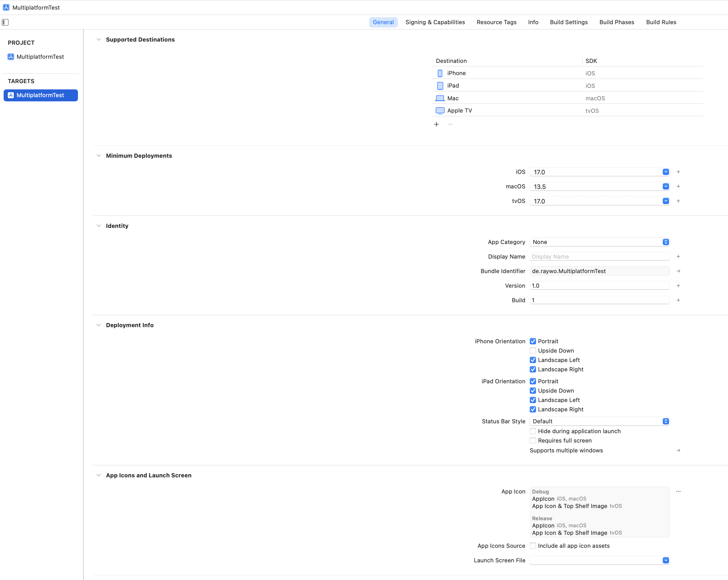The height and width of the screenshot is (580, 728).
Task: Select MultiplatformTest under PROJECT
Action: [x=40, y=57]
